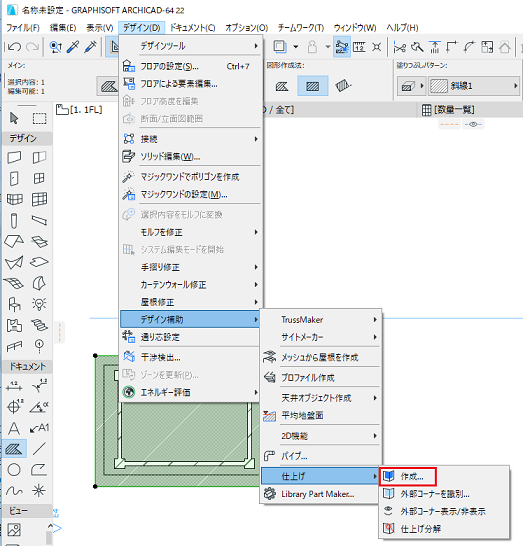Viewport: 523px width, 546px height.
Task: Pick the Circle tool in toolbox
Action: [x=14, y=469]
